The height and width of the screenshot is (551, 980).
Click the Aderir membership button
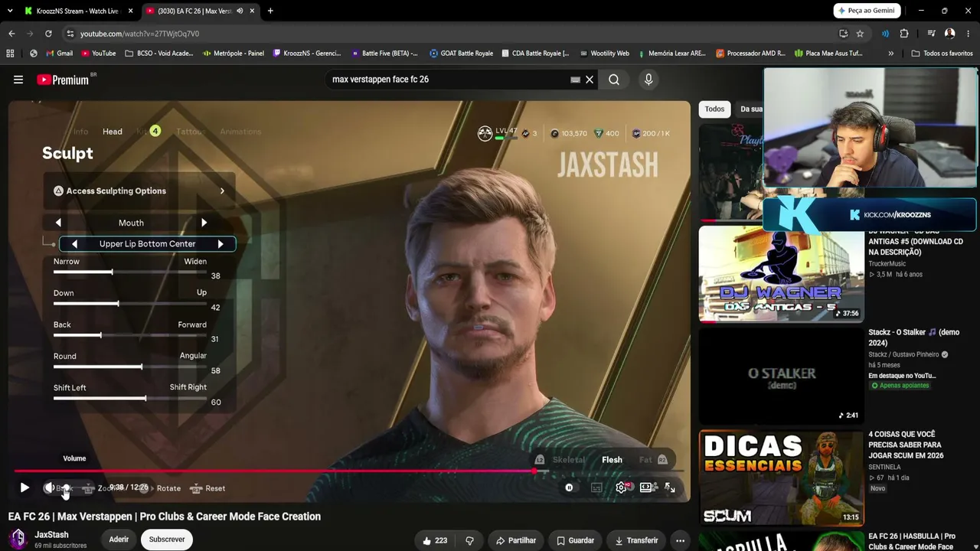pos(119,540)
